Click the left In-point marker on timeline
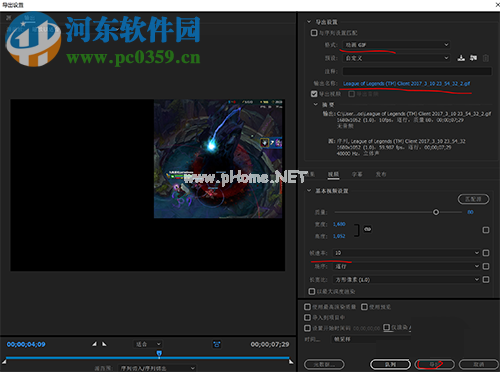 coord(4,361)
